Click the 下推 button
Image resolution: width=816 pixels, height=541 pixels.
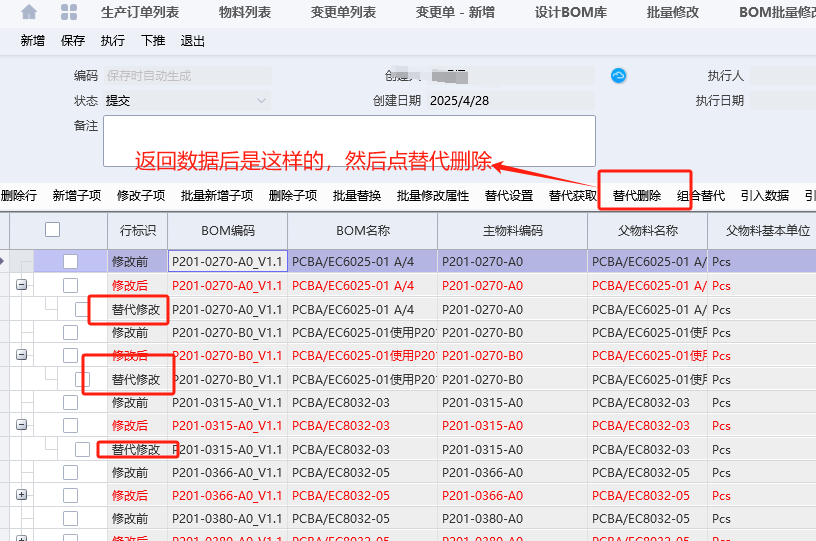tap(153, 41)
